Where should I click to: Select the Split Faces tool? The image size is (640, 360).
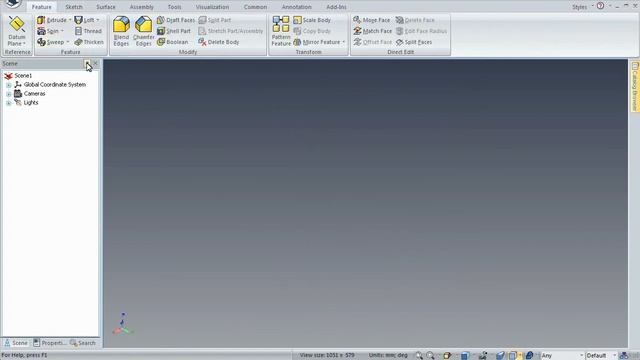click(x=414, y=42)
